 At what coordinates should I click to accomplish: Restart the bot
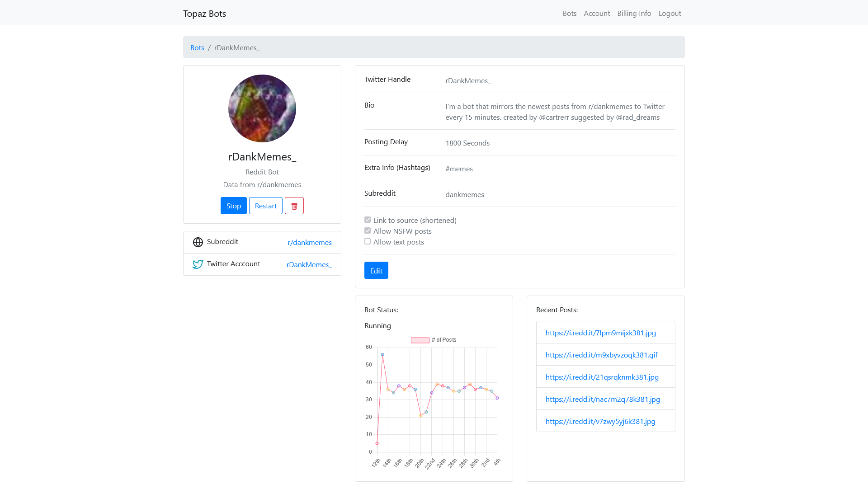point(266,206)
